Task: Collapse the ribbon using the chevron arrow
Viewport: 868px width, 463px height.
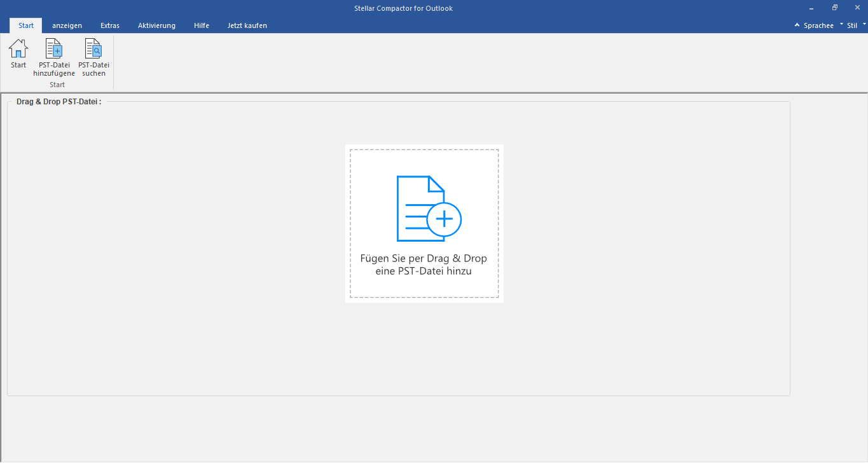Action: coord(796,25)
